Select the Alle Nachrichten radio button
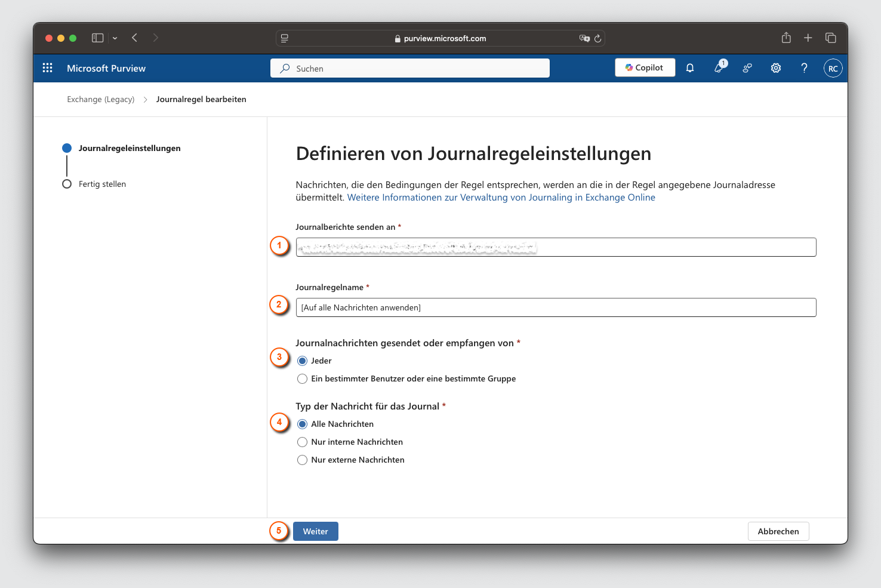881x588 pixels. click(303, 424)
